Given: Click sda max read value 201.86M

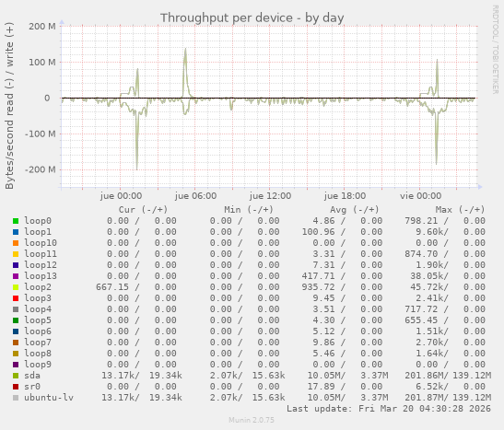Looking at the screenshot, I should click(423, 376).
